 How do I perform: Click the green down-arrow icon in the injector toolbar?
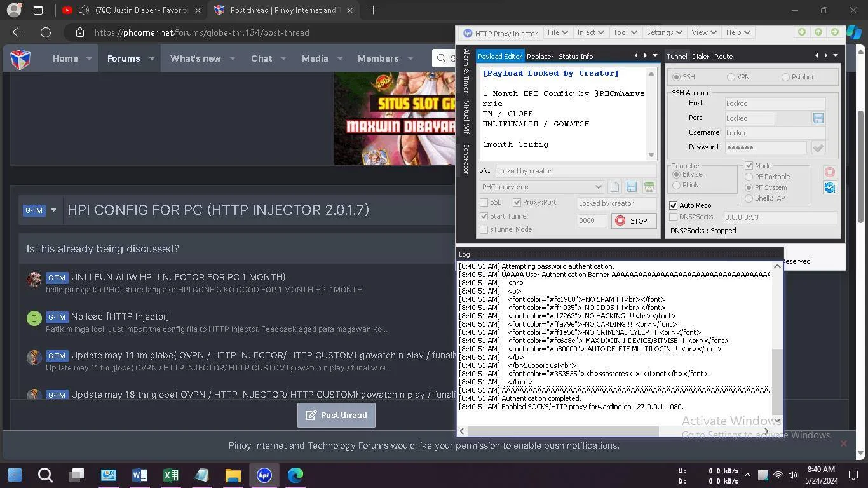pyautogui.click(x=802, y=32)
